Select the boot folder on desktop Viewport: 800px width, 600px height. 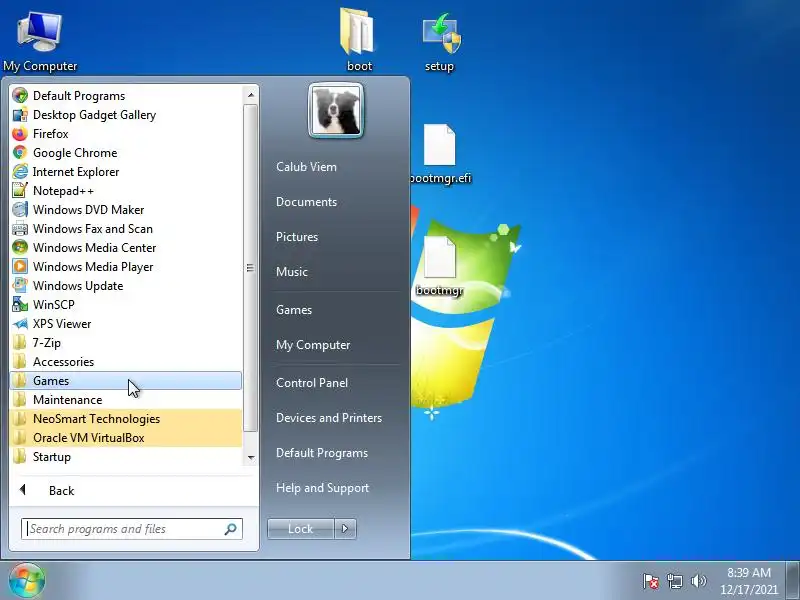point(359,40)
